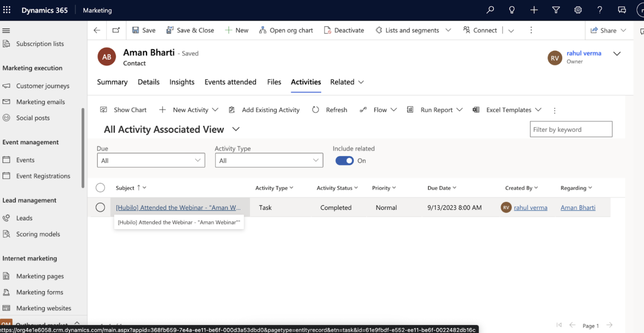Select the Hubilo webinar task row circle

[100, 208]
